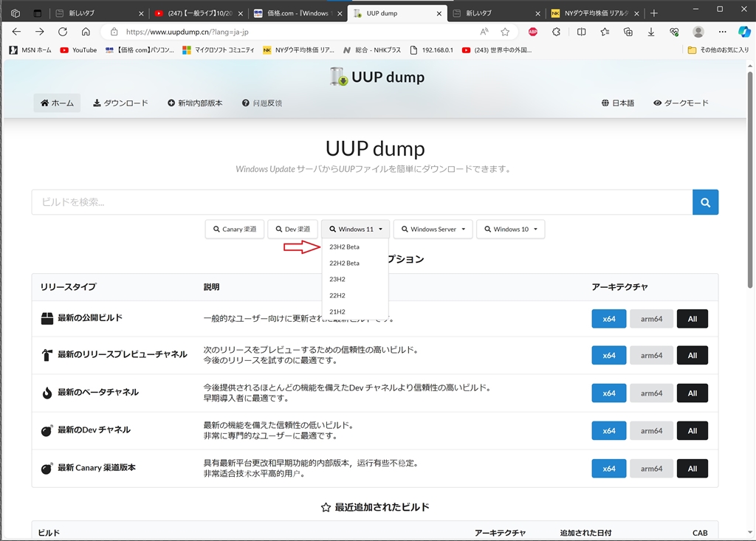Image resolution: width=756 pixels, height=541 pixels.
Task: Open the Settings and more ellipsis menu
Action: [722, 32]
